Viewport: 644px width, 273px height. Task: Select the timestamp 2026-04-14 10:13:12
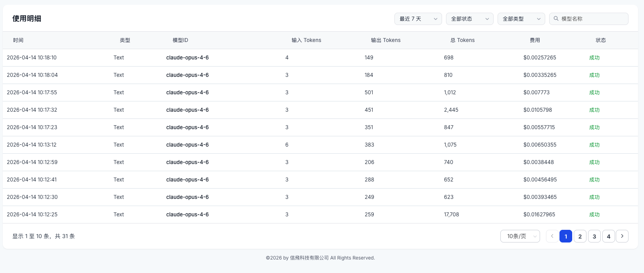(x=32, y=145)
